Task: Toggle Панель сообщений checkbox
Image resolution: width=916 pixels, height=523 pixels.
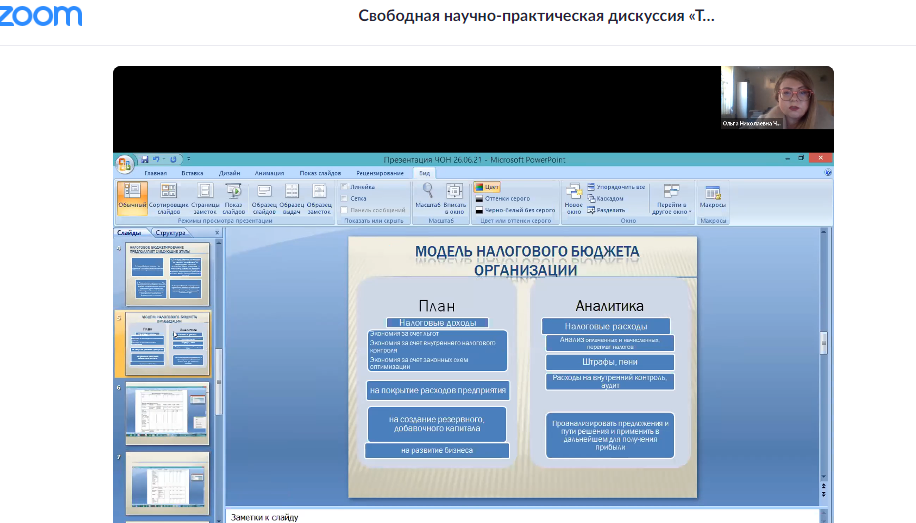Action: coord(346,210)
